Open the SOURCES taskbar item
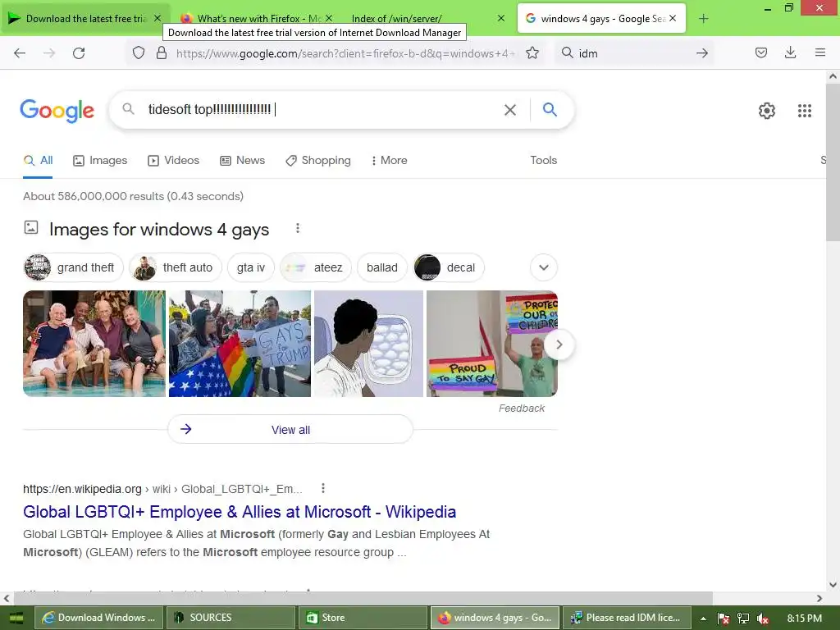Image resolution: width=840 pixels, height=630 pixels. click(x=231, y=618)
